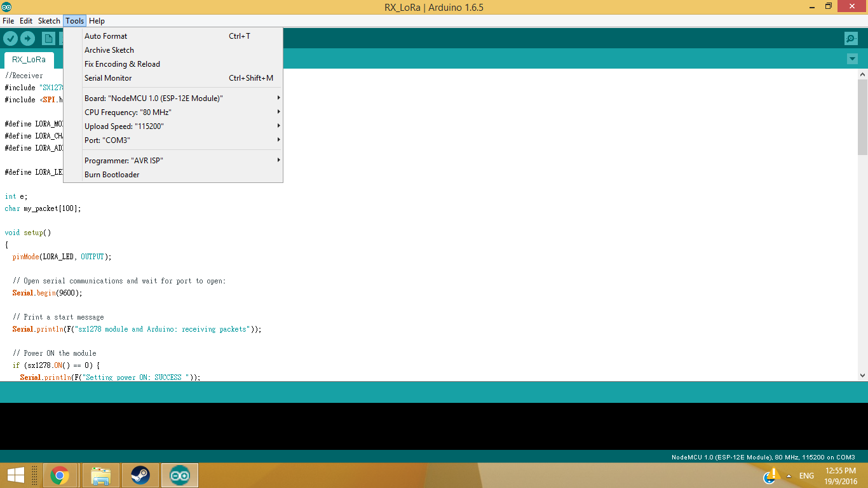
Task: Click the New sketch icon
Action: tap(47, 38)
